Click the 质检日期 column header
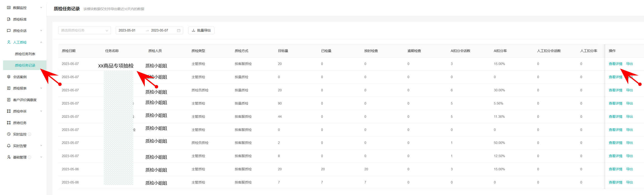The height and width of the screenshot is (195, 644). 69,51
